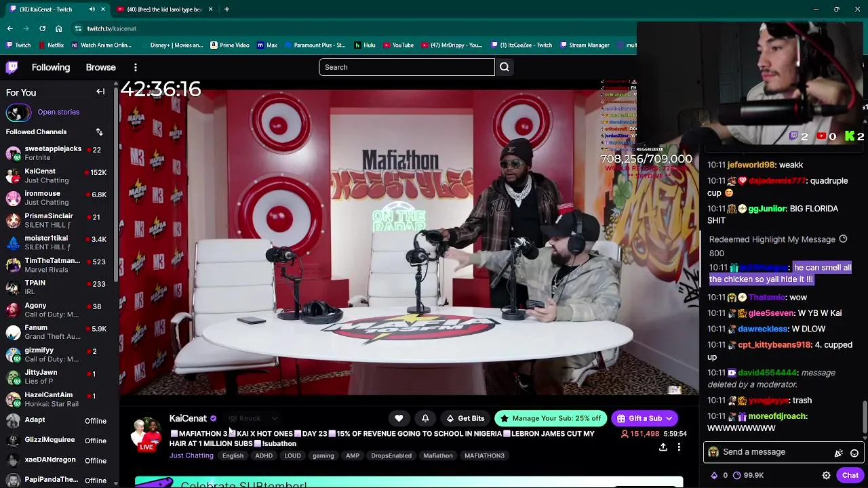Image resolution: width=868 pixels, height=488 pixels.
Task: Open offline channel GlizziMcguiree
Action: [57, 441]
